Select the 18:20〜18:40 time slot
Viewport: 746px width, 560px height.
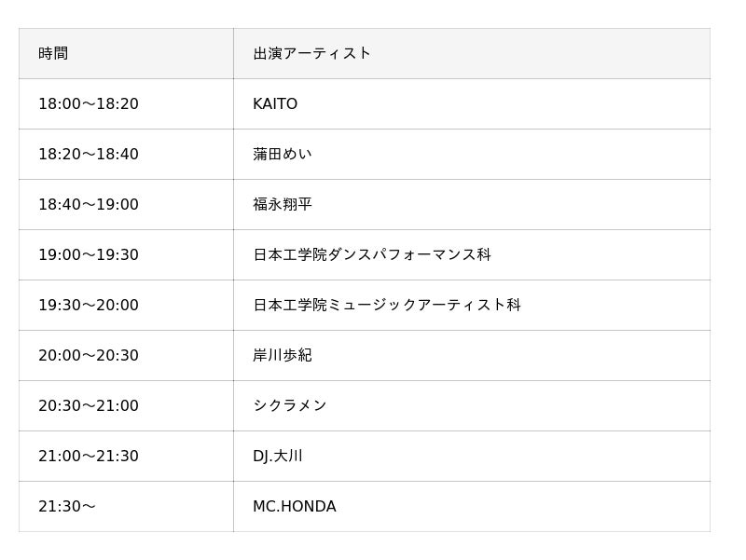tap(89, 154)
